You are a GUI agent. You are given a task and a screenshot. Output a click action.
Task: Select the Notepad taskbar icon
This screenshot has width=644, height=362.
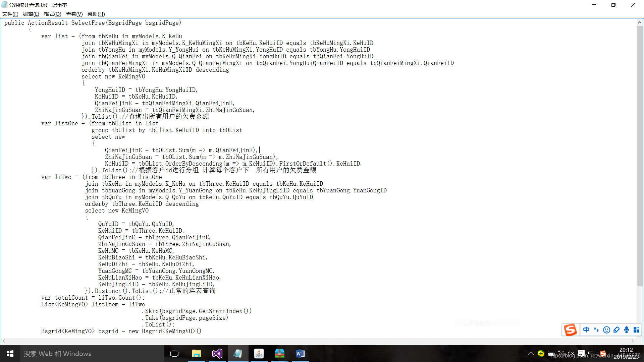pos(238,354)
